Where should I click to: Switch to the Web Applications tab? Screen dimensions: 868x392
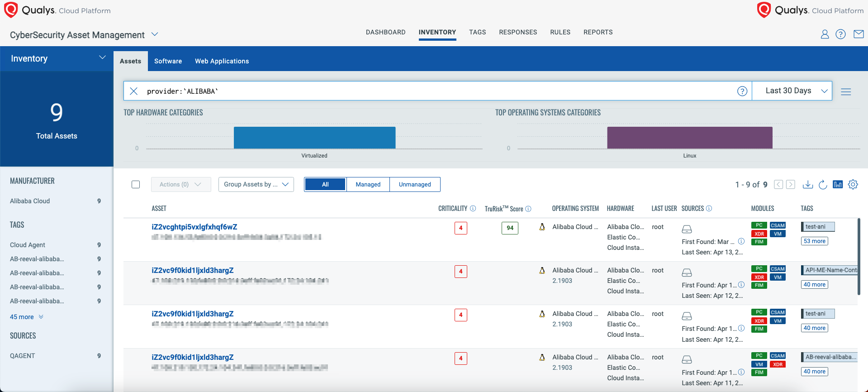[x=222, y=61]
